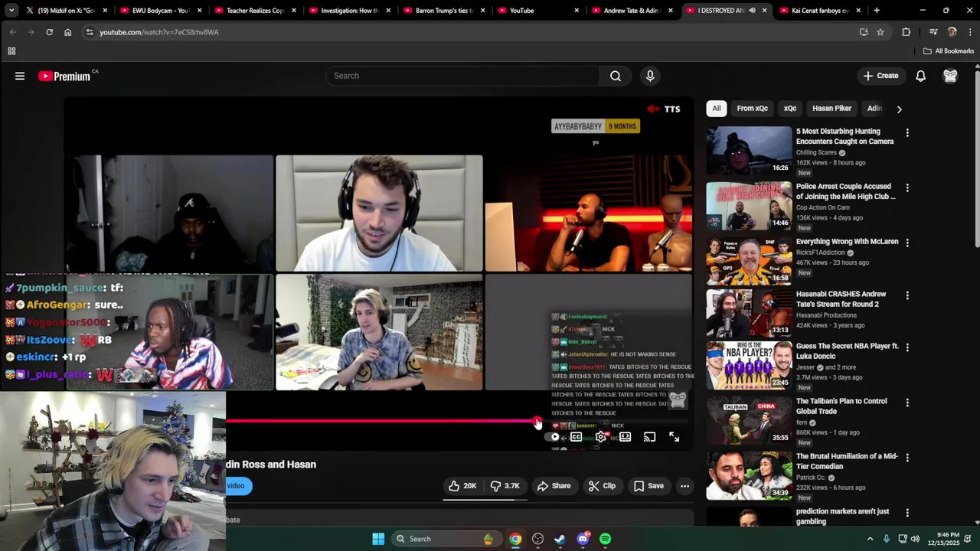Select the From xQc chip
Image resolution: width=980 pixels, height=551 pixels.
click(752, 109)
